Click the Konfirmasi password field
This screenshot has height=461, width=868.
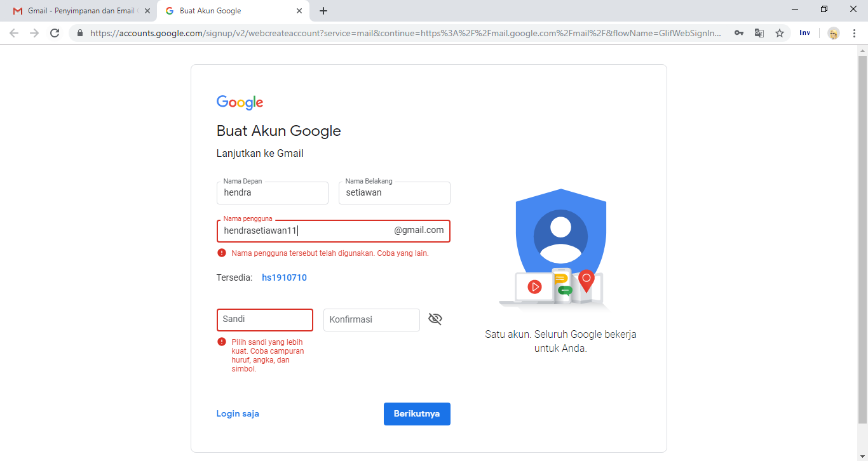coord(372,319)
